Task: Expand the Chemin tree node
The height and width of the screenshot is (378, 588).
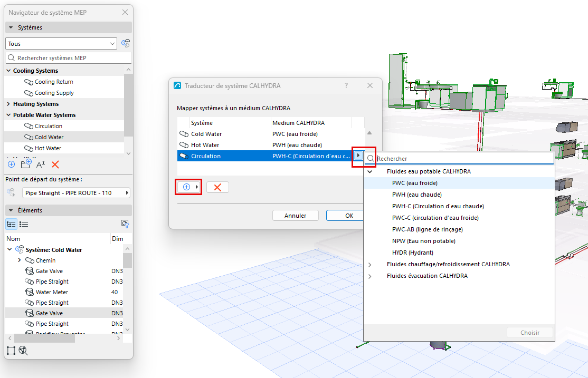Action: pos(20,260)
